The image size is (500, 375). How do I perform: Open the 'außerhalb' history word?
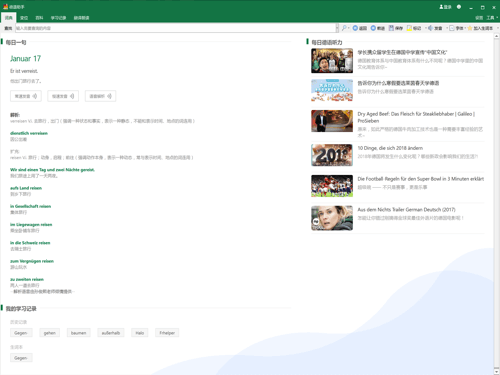pos(111,333)
